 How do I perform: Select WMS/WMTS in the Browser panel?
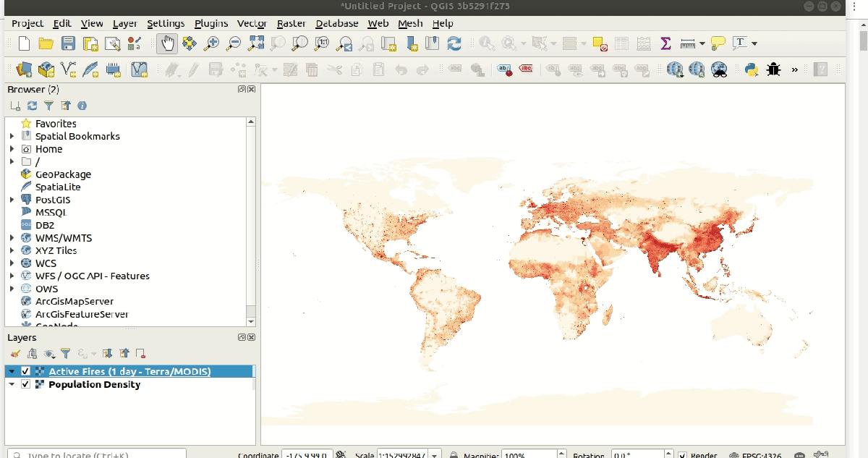click(x=64, y=238)
